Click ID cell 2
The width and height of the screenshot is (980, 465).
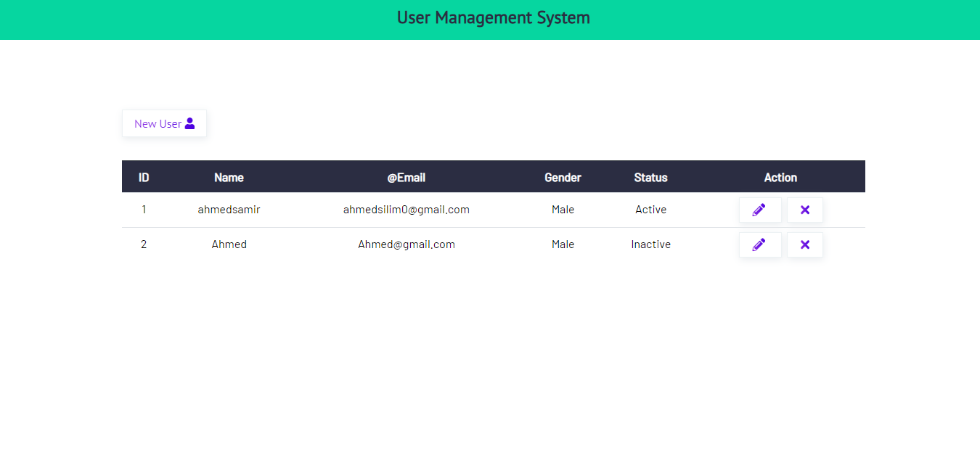pos(144,244)
